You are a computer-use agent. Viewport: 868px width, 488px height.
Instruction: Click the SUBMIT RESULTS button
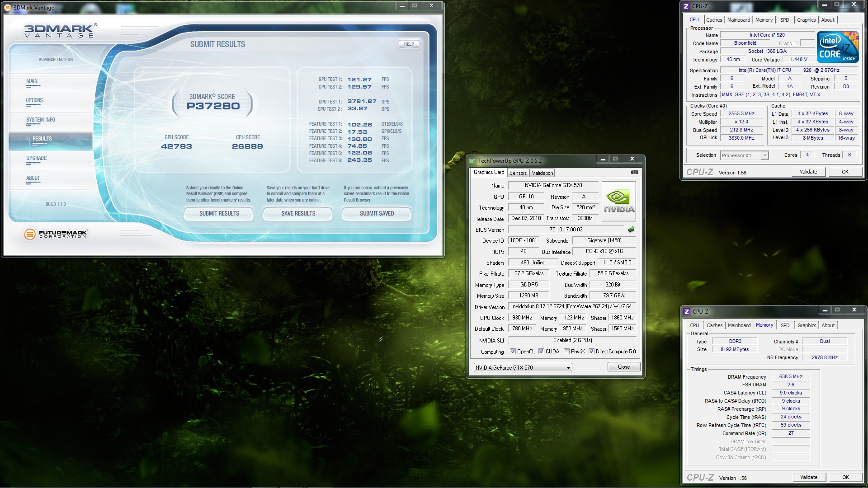[219, 214]
